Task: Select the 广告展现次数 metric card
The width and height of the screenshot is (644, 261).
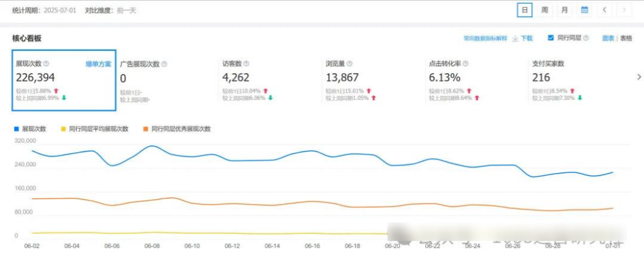Action: pyautogui.click(x=167, y=81)
